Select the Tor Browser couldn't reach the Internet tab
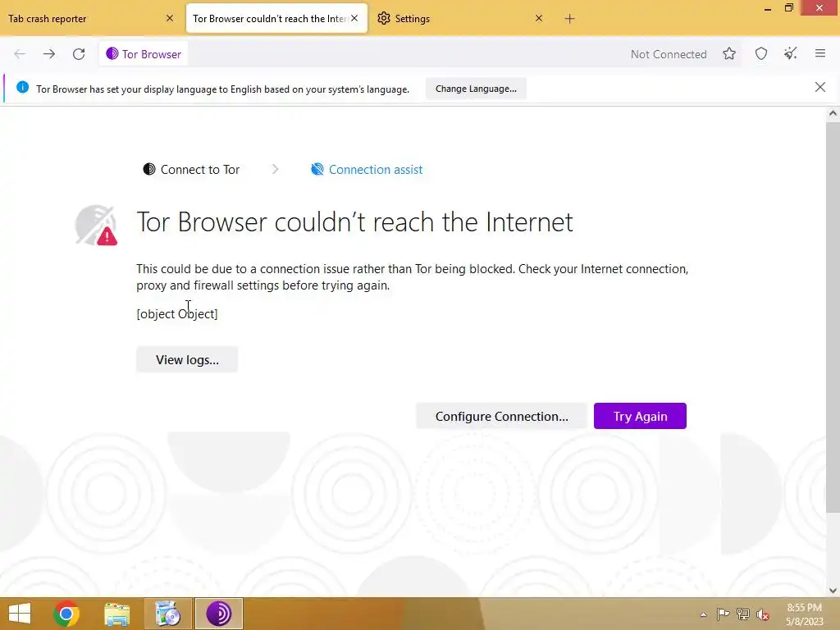 pos(276,19)
